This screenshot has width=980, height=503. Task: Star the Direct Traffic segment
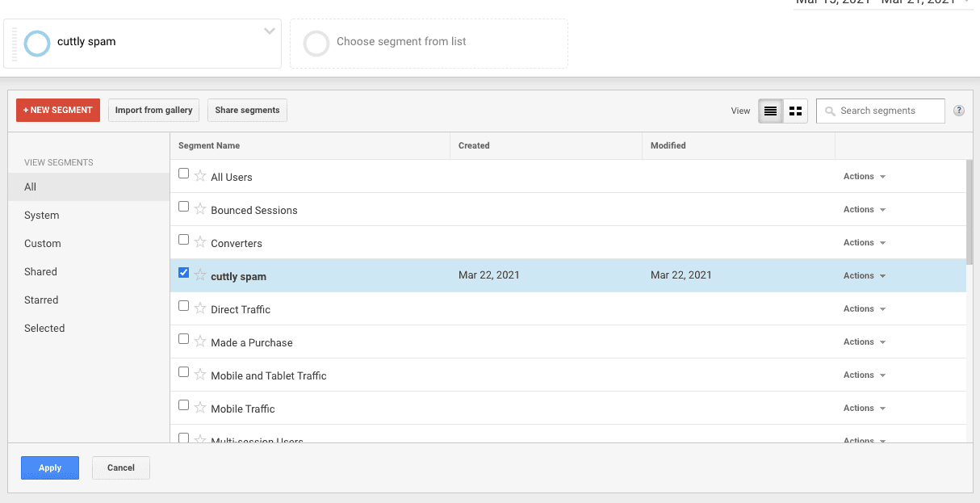coord(200,308)
